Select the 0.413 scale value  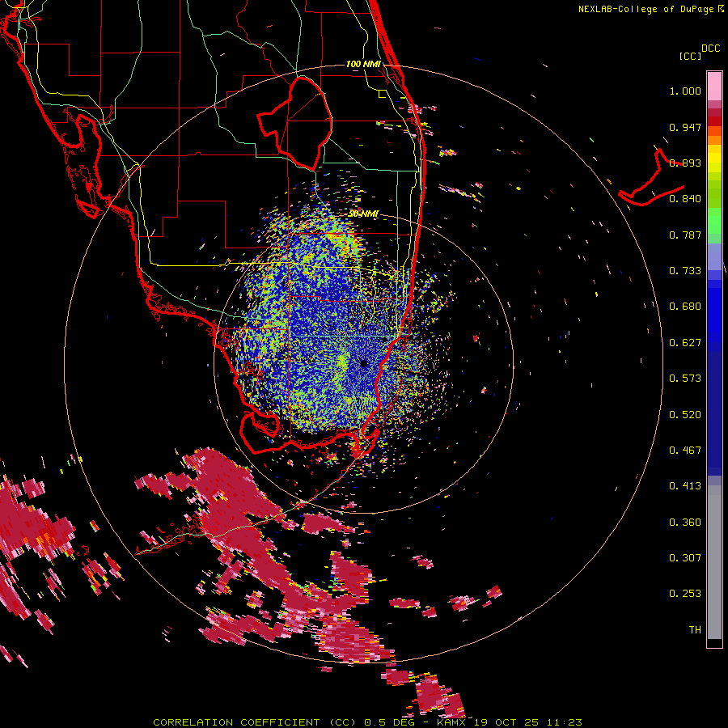pos(685,486)
